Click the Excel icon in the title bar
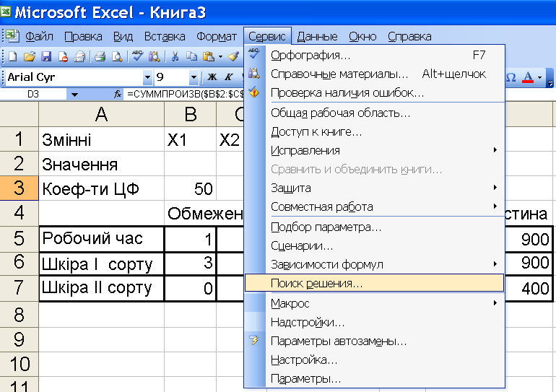 [x=6, y=12]
